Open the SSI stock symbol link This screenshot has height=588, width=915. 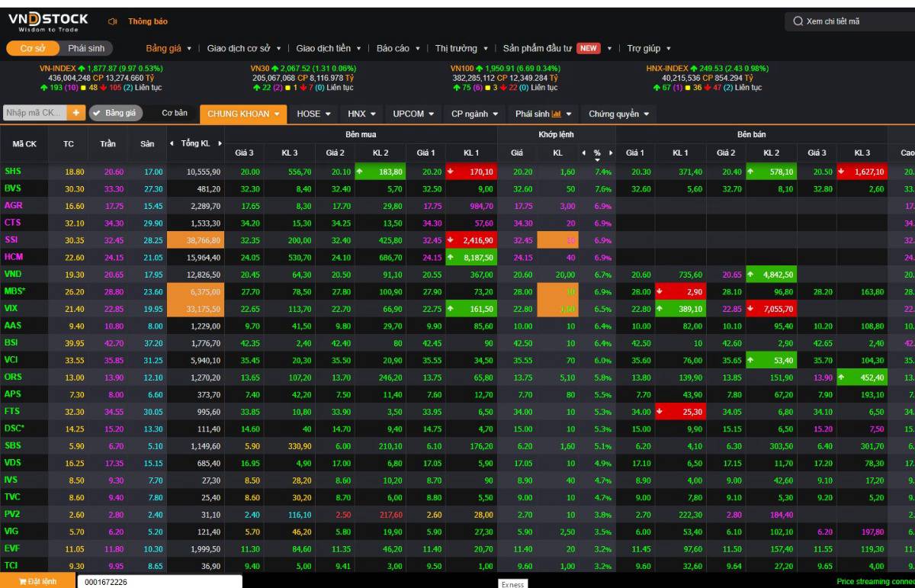tap(12, 239)
